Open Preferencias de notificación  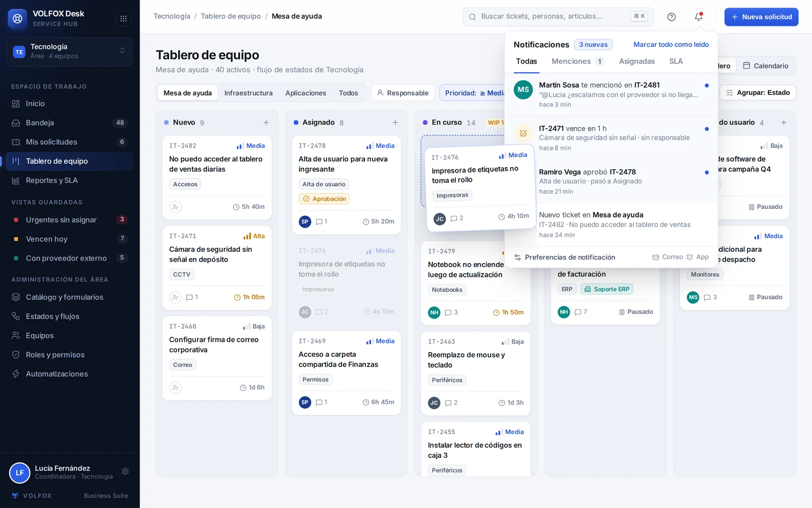click(x=564, y=257)
